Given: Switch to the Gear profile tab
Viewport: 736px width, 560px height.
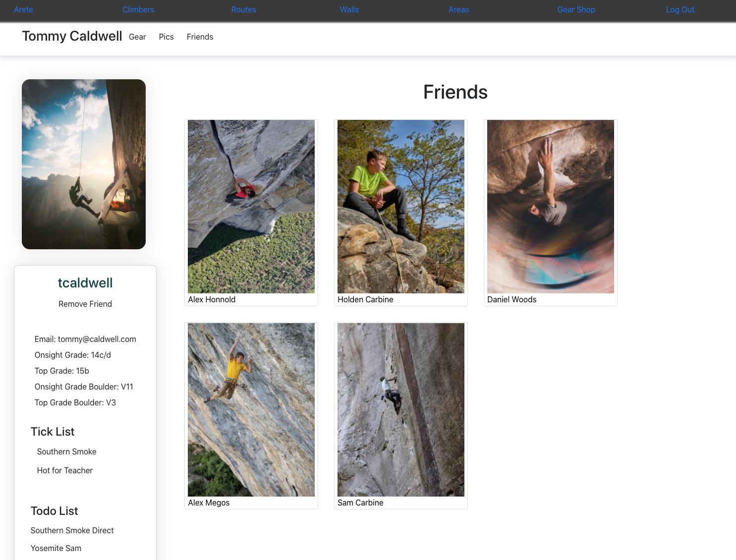Looking at the screenshot, I should tap(137, 37).
